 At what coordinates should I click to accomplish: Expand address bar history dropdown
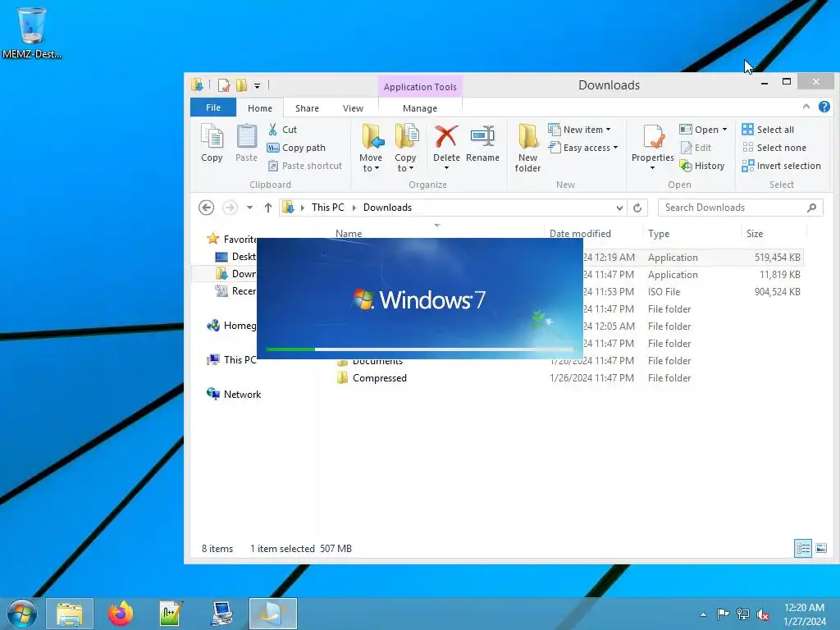coord(619,208)
